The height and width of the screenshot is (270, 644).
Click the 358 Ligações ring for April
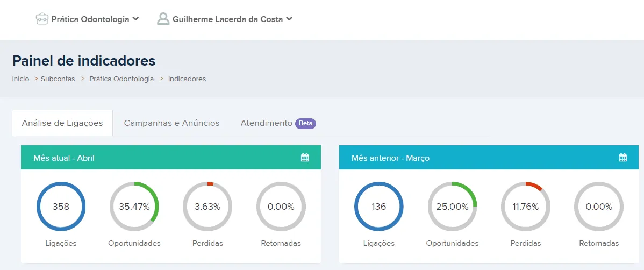(61, 207)
